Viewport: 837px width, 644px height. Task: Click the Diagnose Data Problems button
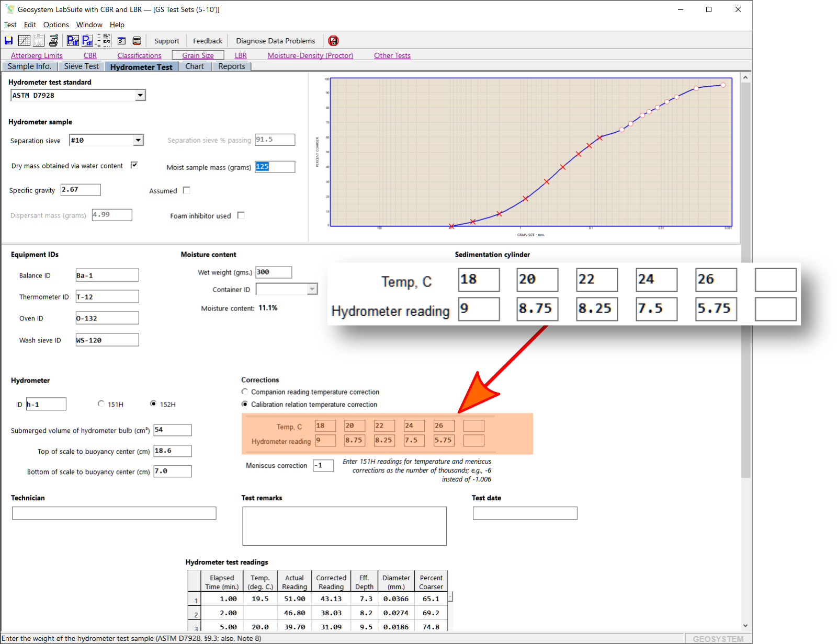point(275,41)
